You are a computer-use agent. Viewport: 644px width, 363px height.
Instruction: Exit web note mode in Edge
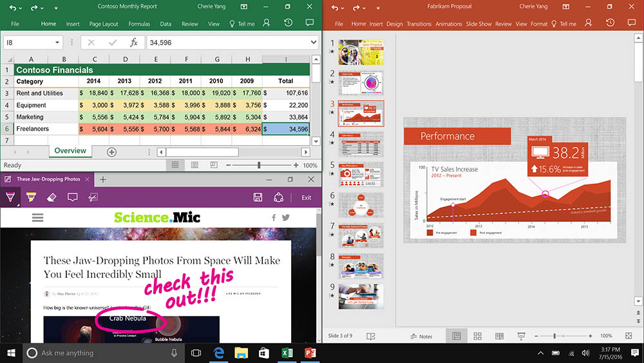pyautogui.click(x=307, y=197)
